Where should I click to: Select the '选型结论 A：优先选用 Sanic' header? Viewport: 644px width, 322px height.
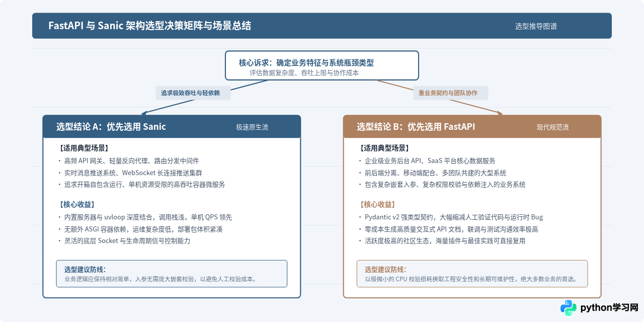click(111, 127)
